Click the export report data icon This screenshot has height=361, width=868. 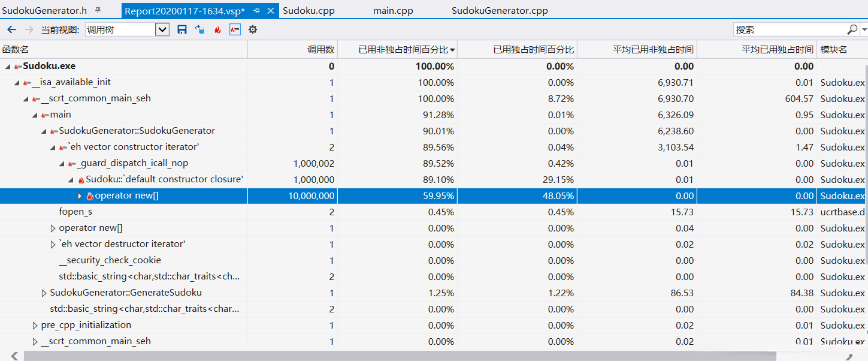[200, 29]
